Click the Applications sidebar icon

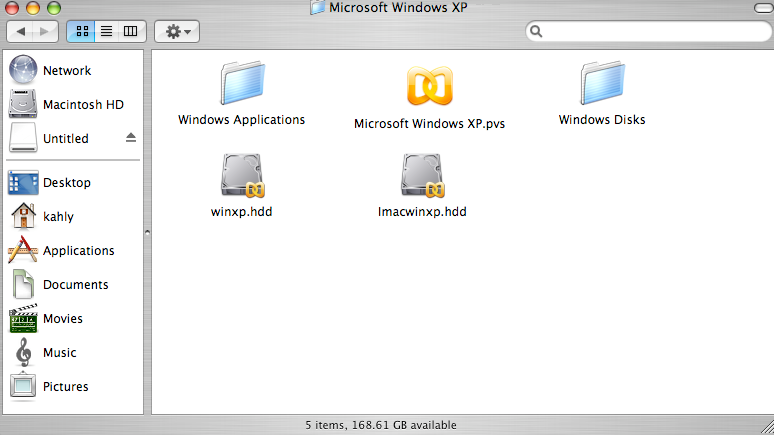click(23, 250)
